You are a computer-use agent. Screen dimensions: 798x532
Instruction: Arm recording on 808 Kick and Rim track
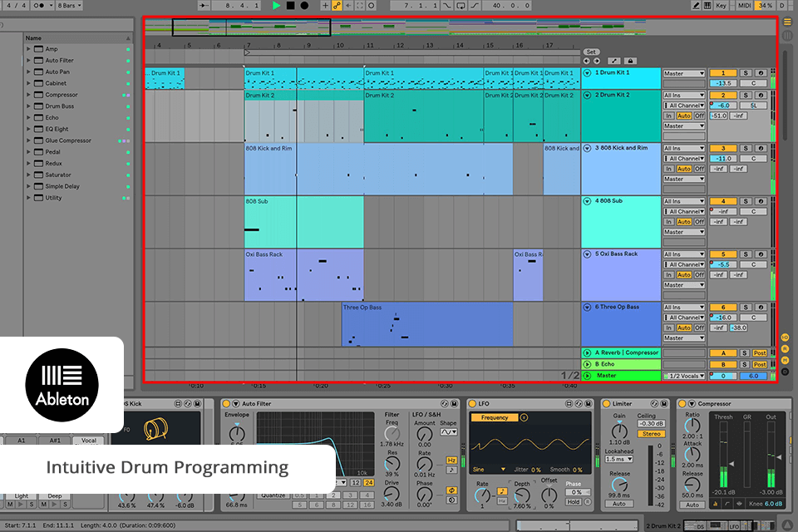click(761, 148)
